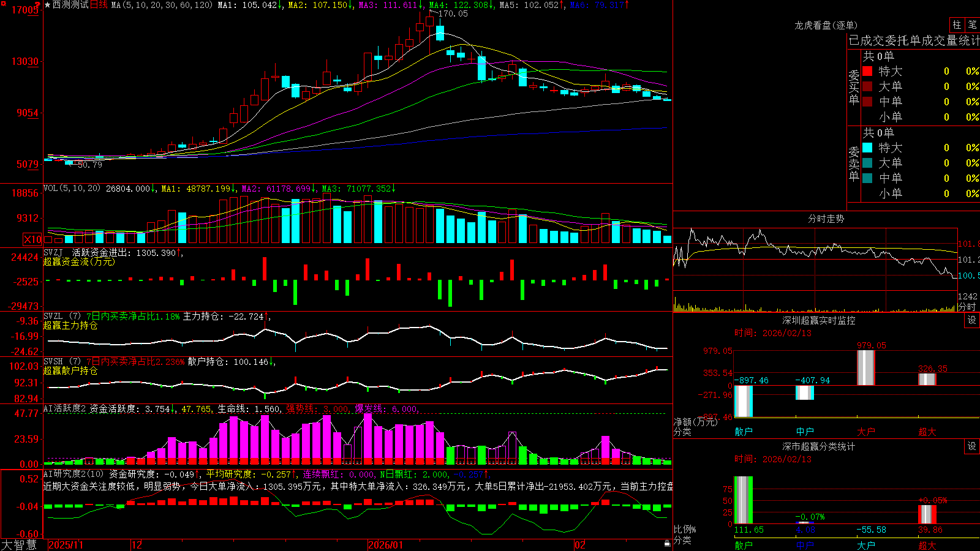This screenshot has height=551, width=980.
Task: Click the 散户 -897.46 bar in 实时监控
Action: (x=743, y=401)
